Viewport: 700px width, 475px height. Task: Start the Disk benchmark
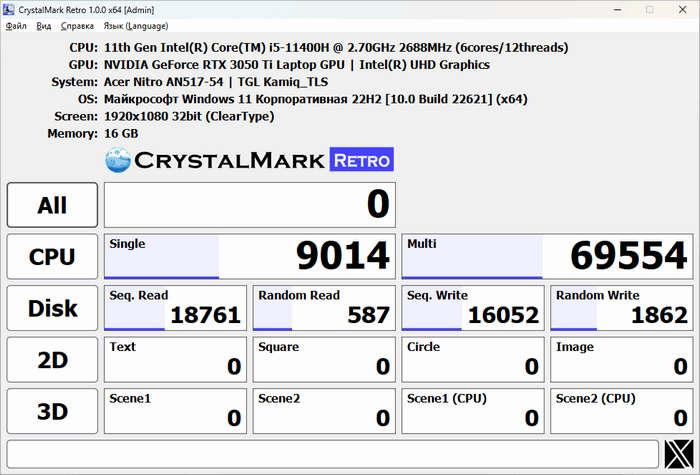[x=52, y=308]
